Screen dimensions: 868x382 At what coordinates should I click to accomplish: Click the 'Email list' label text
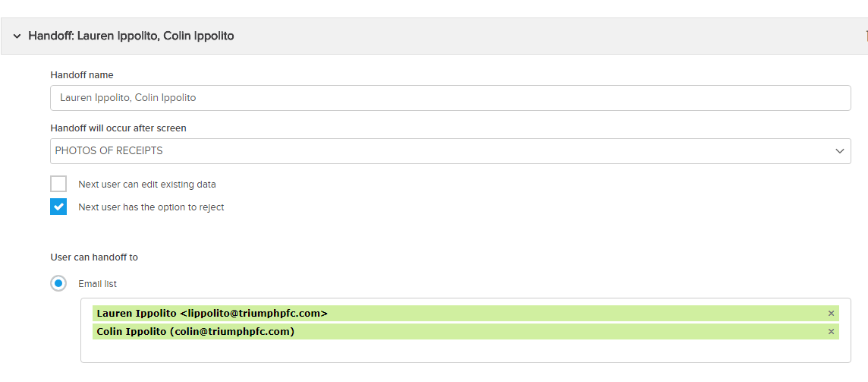[x=97, y=284]
